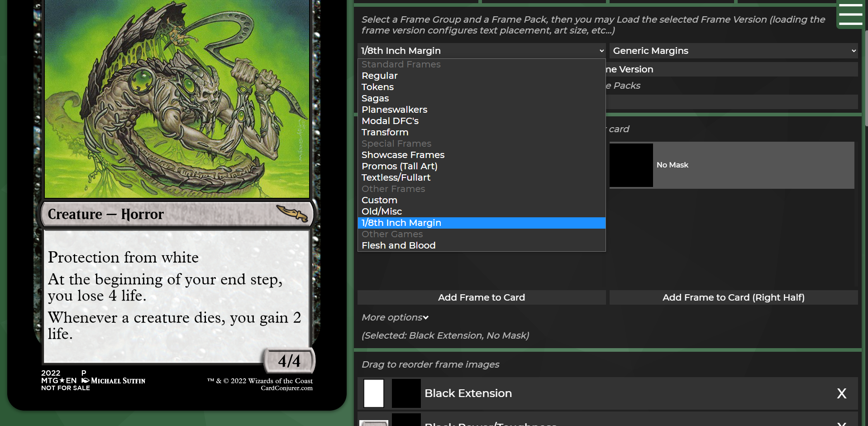The image size is (868, 426).
Task: Click Add Frame to Card button
Action: pos(482,297)
